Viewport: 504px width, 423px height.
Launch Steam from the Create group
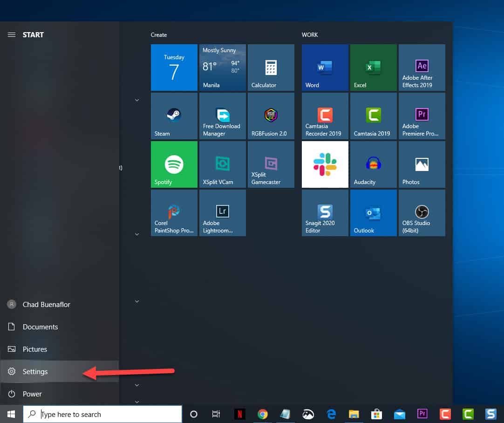coord(174,116)
